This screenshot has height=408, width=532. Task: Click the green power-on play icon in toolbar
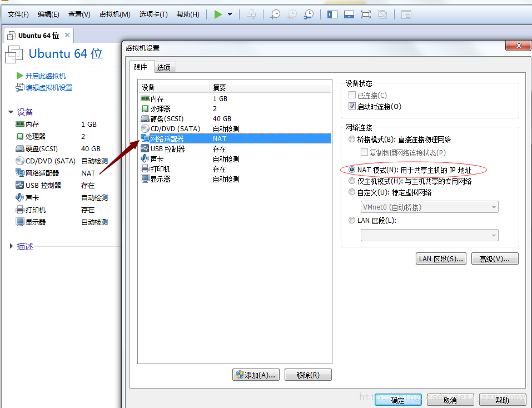(x=218, y=14)
